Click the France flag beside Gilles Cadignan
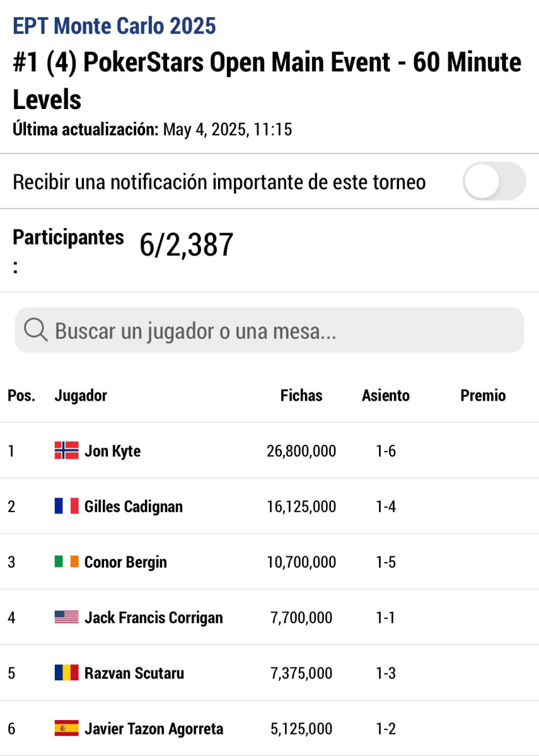This screenshot has width=539, height=756. point(66,506)
